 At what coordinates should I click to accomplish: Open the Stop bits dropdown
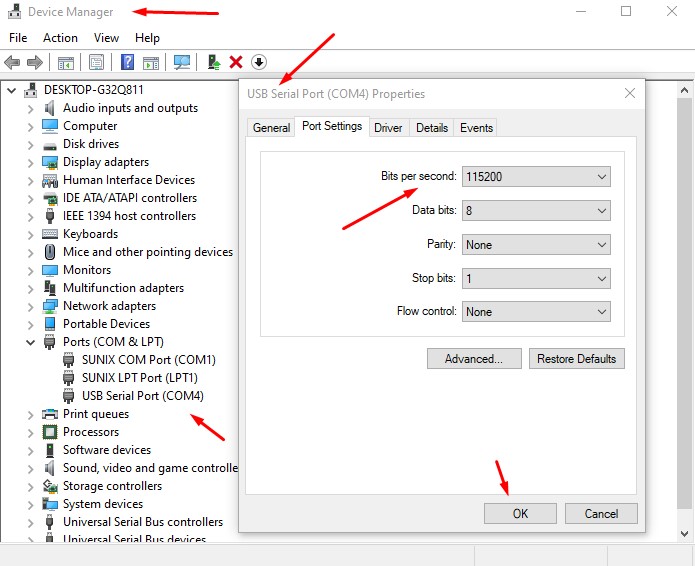point(536,279)
